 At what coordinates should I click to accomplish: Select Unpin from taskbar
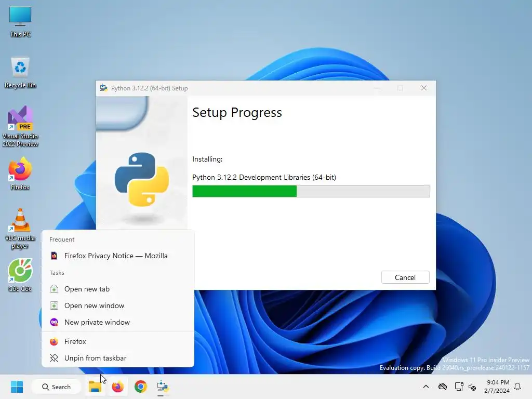(118, 358)
